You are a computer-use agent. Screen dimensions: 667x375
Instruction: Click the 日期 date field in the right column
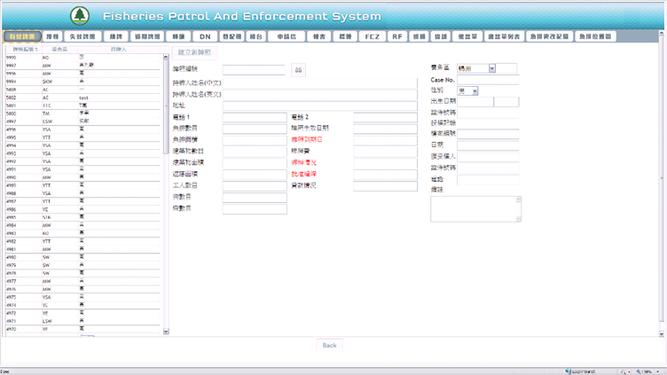pos(488,145)
